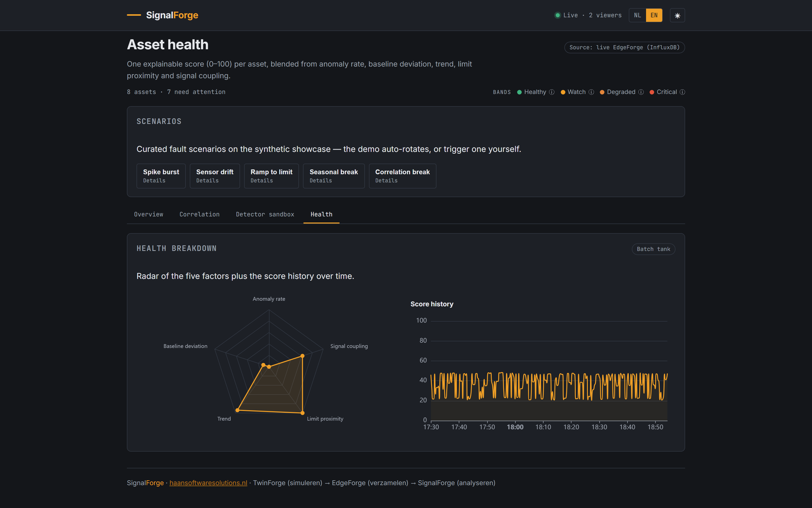The image size is (812, 508).
Task: Click the 'Limit proximity' radar axis label
Action: tap(325, 419)
